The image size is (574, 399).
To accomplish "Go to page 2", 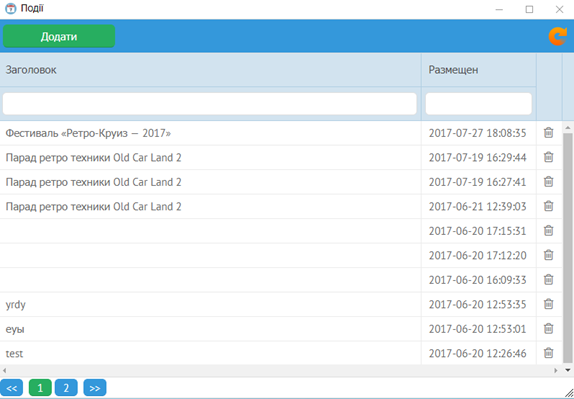I will click(x=66, y=388).
